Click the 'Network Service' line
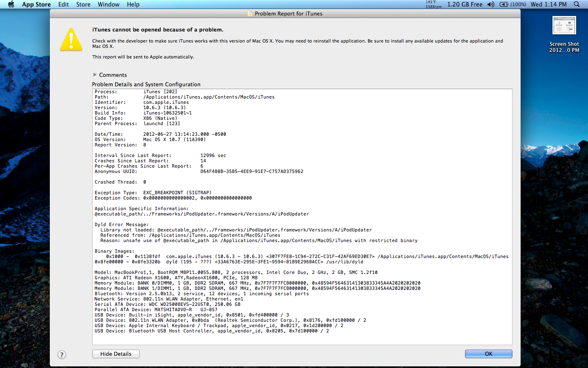The height and width of the screenshot is (368, 588). point(169,299)
